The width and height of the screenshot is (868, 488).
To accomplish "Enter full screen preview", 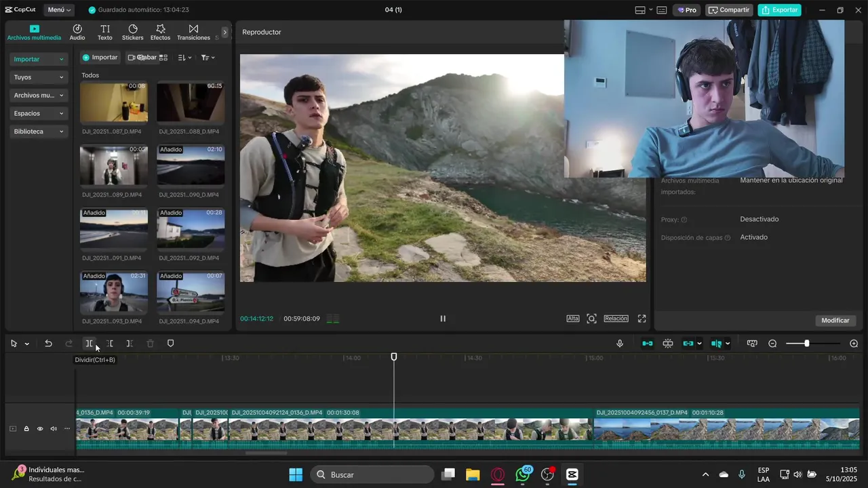I will (x=642, y=319).
